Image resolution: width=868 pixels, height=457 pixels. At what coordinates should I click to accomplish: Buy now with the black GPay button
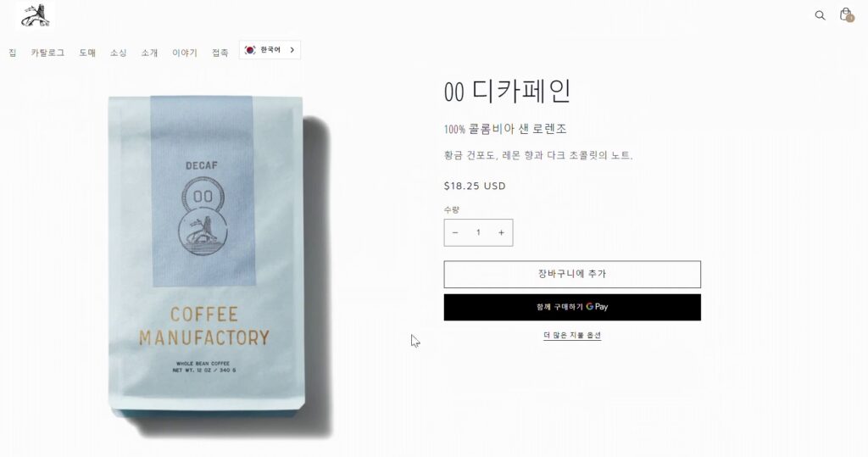click(x=572, y=307)
